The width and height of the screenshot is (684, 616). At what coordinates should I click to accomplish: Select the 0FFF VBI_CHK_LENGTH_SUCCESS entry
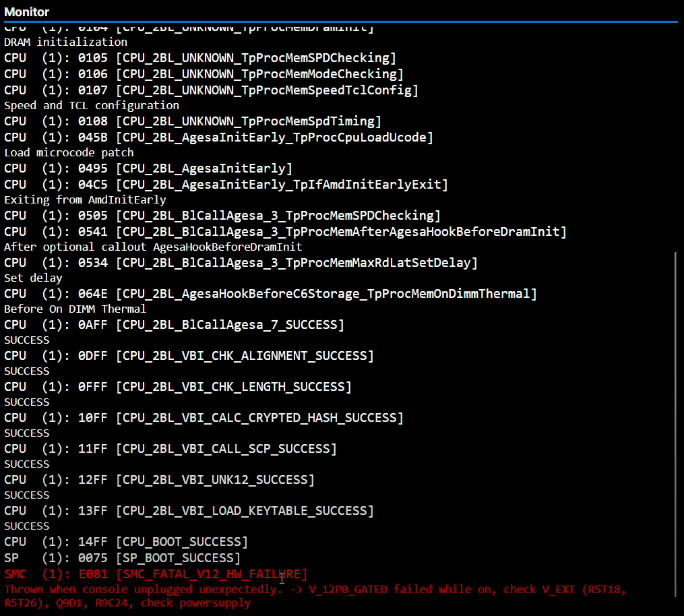coord(177,387)
